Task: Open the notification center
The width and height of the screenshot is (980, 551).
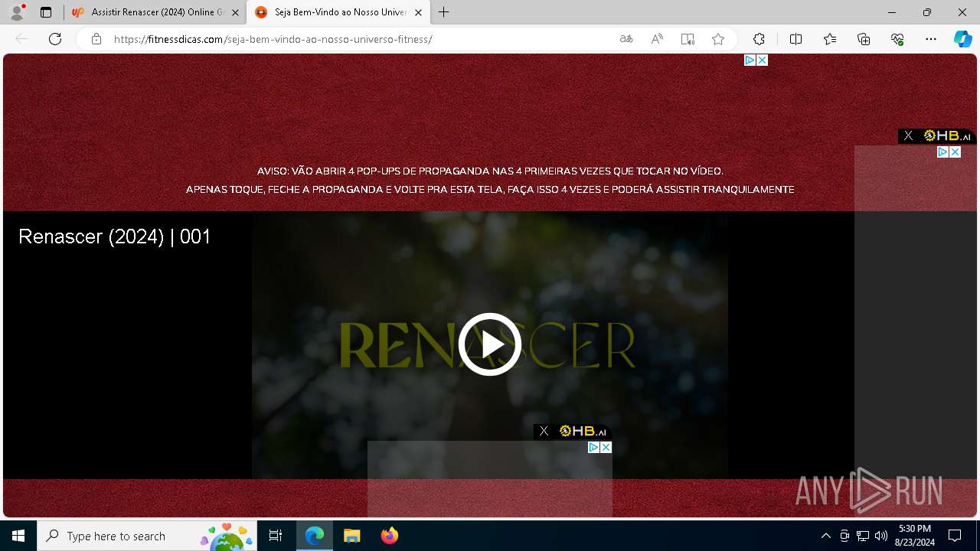Action: point(955,536)
